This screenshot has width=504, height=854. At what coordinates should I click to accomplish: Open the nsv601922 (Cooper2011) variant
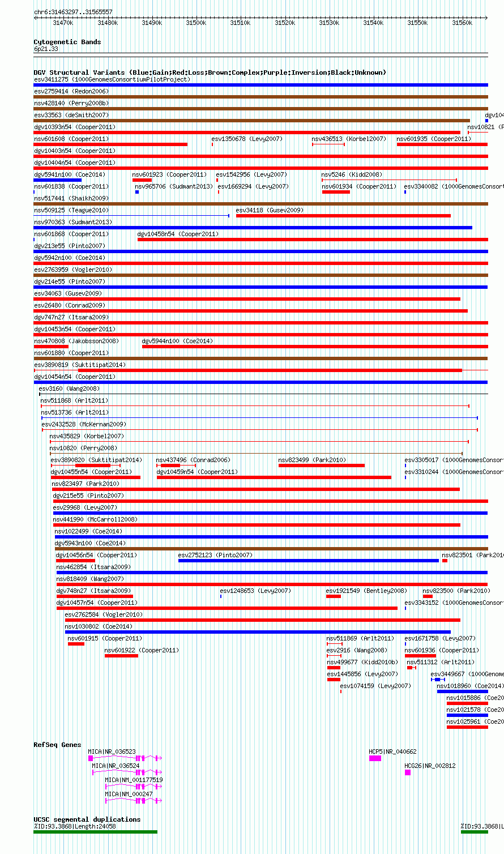click(x=142, y=651)
